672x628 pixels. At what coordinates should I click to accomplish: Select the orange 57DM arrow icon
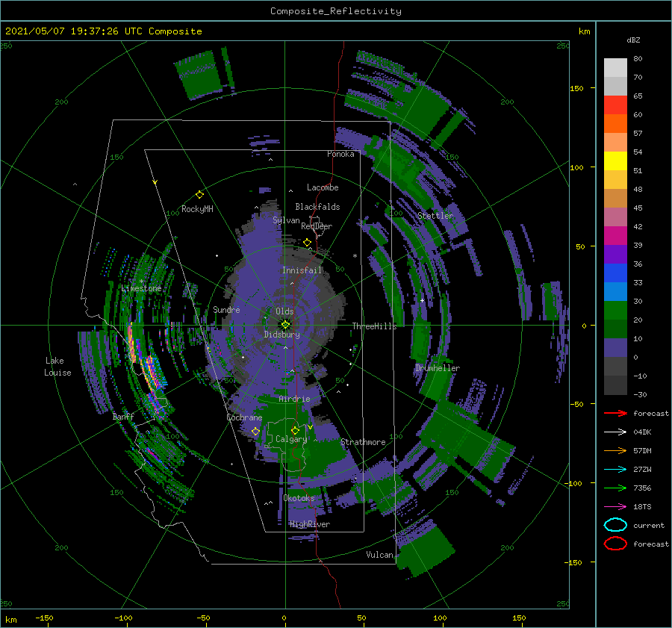pyautogui.click(x=615, y=450)
